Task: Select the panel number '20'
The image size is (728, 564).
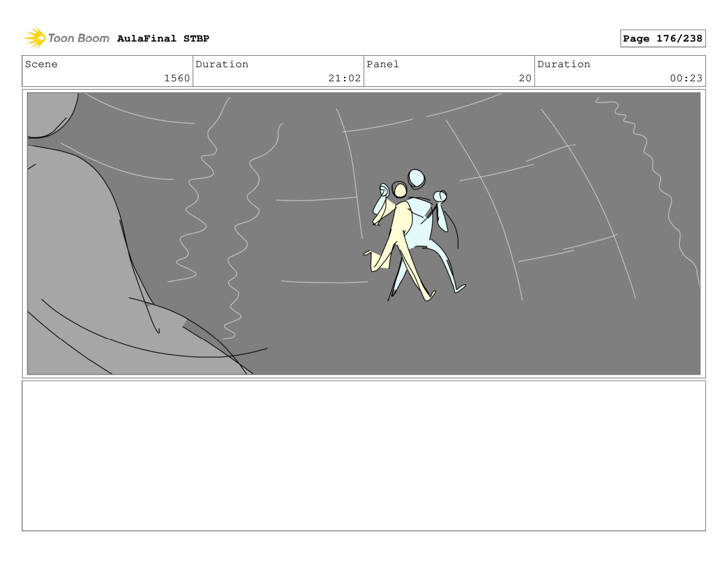Action: coord(525,78)
